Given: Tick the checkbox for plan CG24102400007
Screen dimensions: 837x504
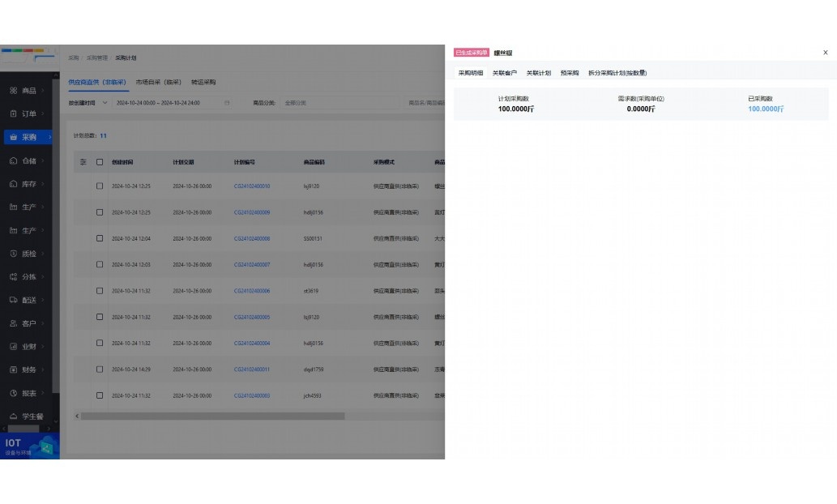Looking at the screenshot, I should tap(100, 265).
